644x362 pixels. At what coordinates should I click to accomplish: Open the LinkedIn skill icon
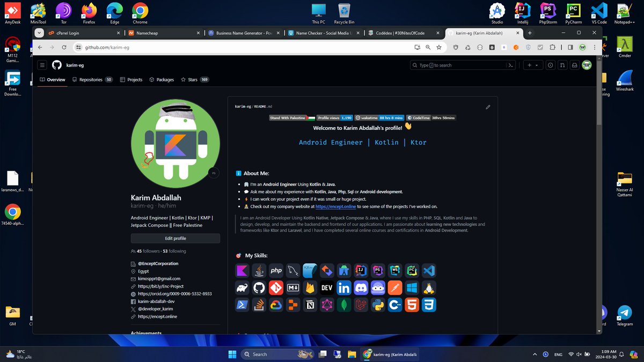coord(344,287)
